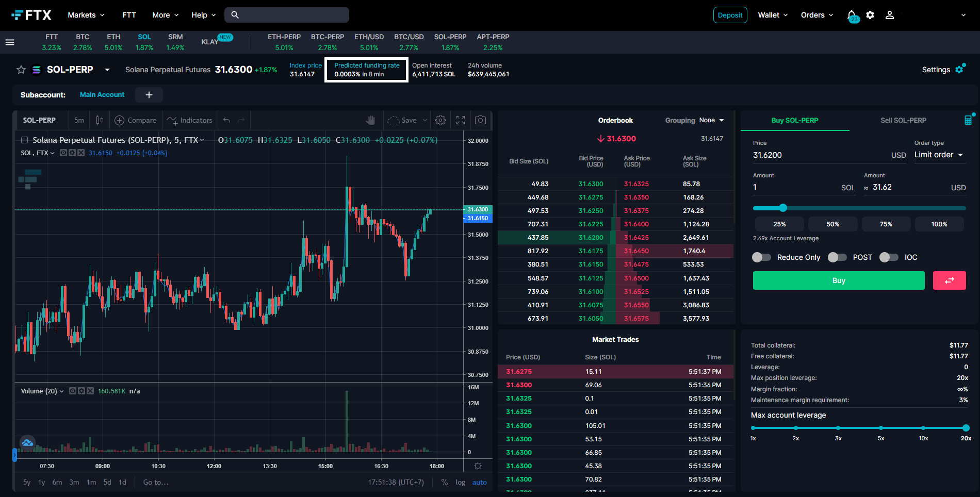The height and width of the screenshot is (497, 980).
Task: Toggle the POST switch
Action: [x=837, y=257]
